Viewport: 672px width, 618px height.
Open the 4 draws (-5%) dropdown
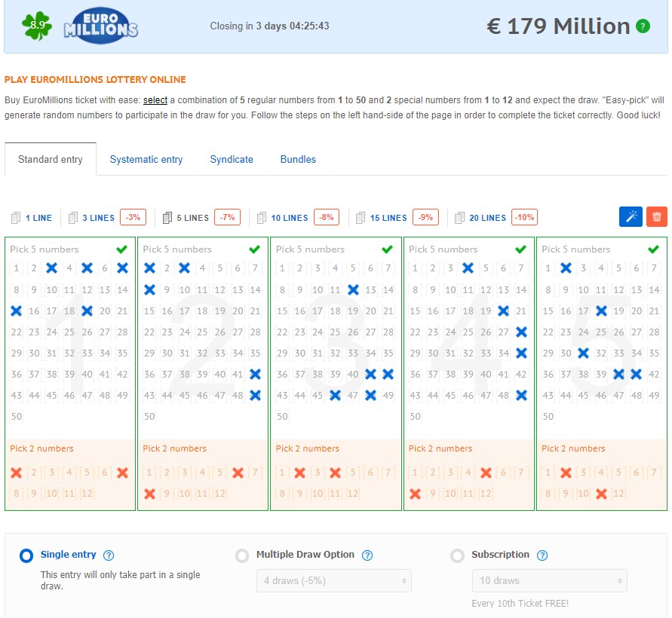[334, 580]
